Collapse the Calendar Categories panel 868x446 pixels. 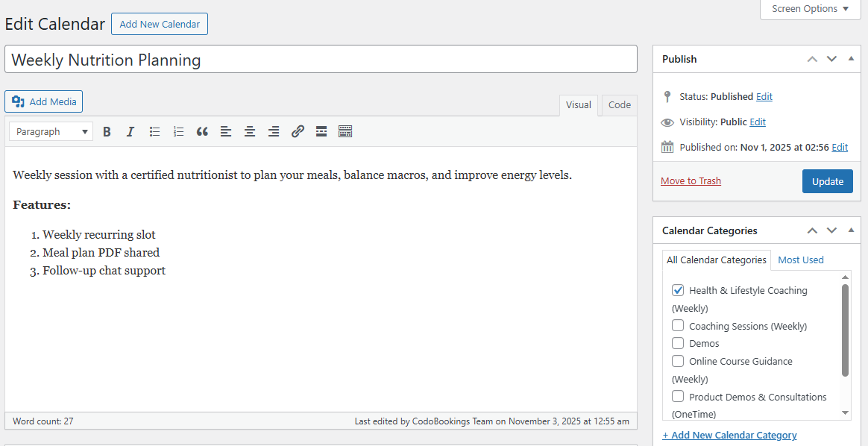851,230
